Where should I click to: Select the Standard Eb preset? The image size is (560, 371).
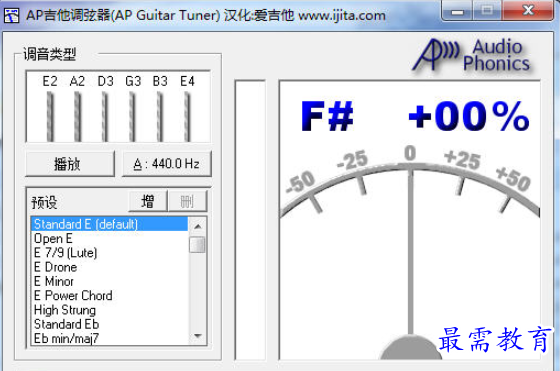point(110,324)
